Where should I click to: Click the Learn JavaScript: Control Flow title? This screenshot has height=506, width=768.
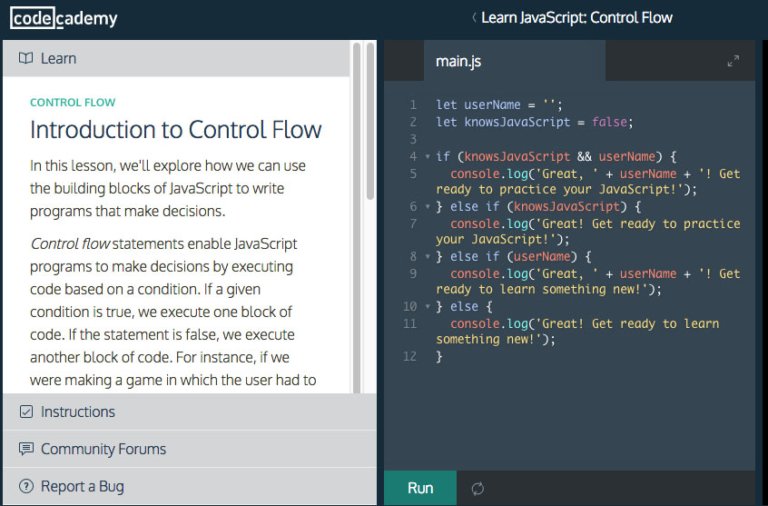(x=577, y=18)
